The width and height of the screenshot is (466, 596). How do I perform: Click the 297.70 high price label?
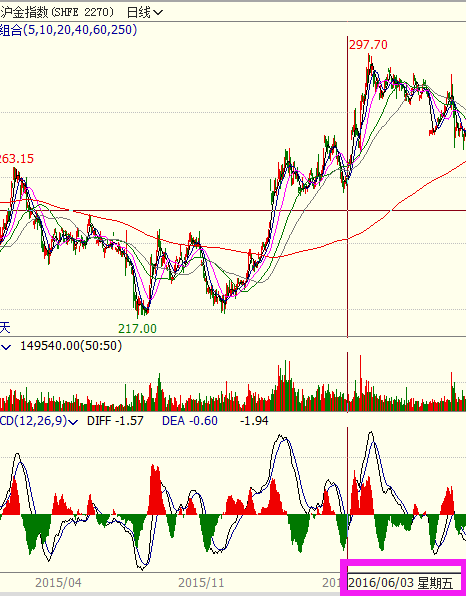368,45
